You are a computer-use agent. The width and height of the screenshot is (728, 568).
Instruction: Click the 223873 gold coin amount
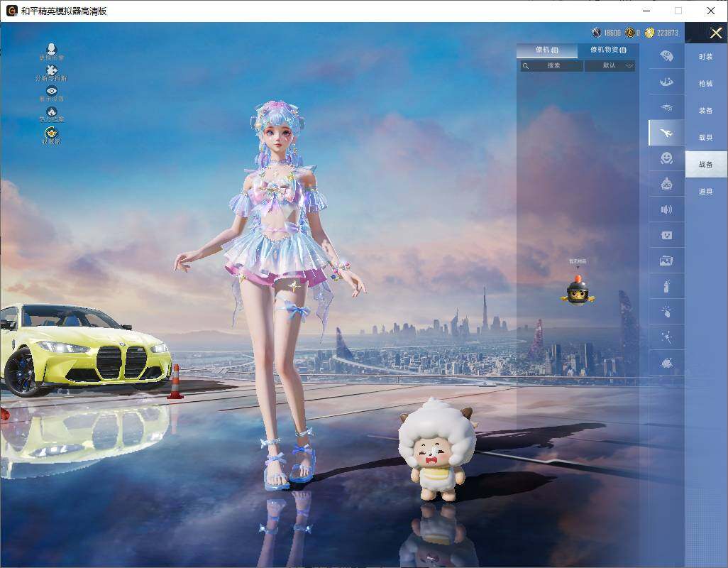(667, 33)
